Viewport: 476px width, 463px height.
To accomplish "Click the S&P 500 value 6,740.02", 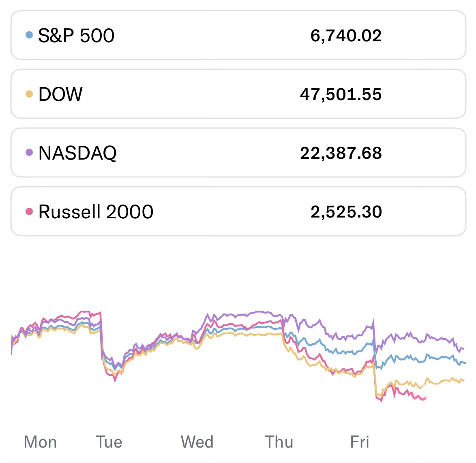I will [346, 36].
